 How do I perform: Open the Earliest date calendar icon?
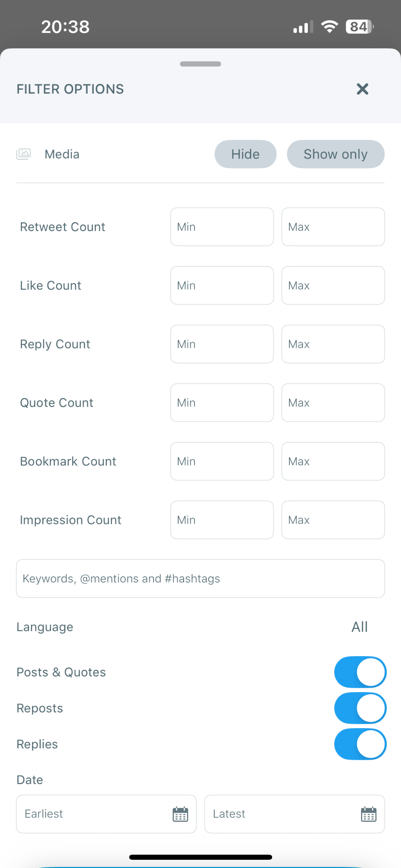180,814
